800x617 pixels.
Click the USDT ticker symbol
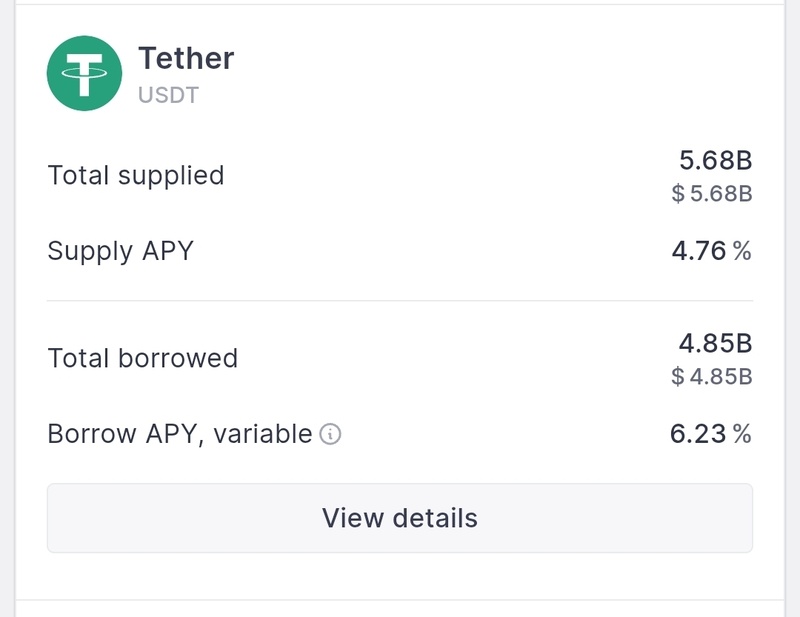[x=168, y=96]
